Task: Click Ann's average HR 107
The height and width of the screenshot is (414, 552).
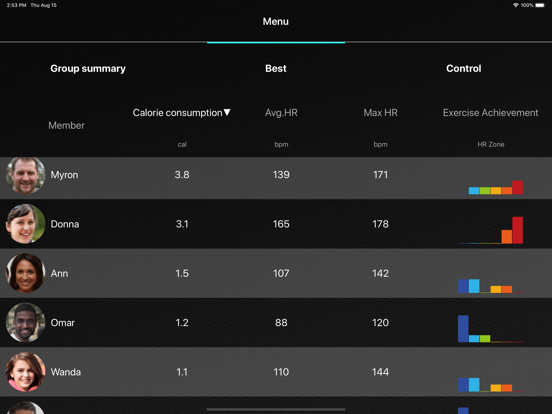Action: tap(281, 274)
